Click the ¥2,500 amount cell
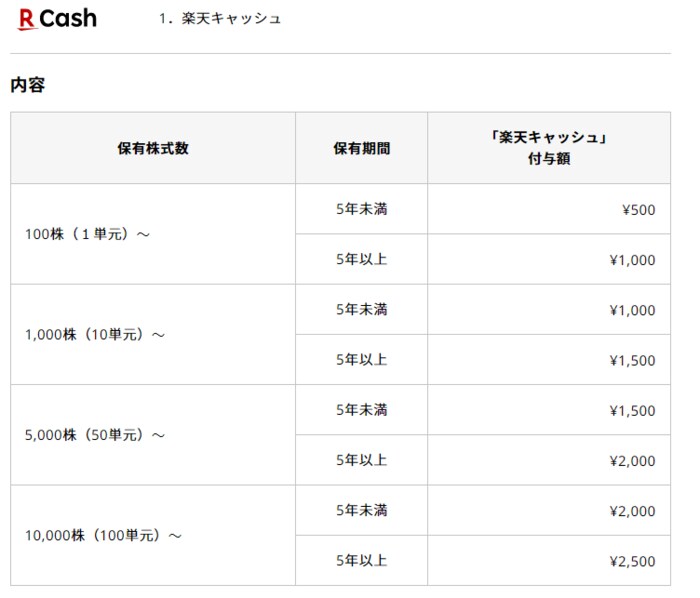This screenshot has height=598, width=700. tap(632, 561)
